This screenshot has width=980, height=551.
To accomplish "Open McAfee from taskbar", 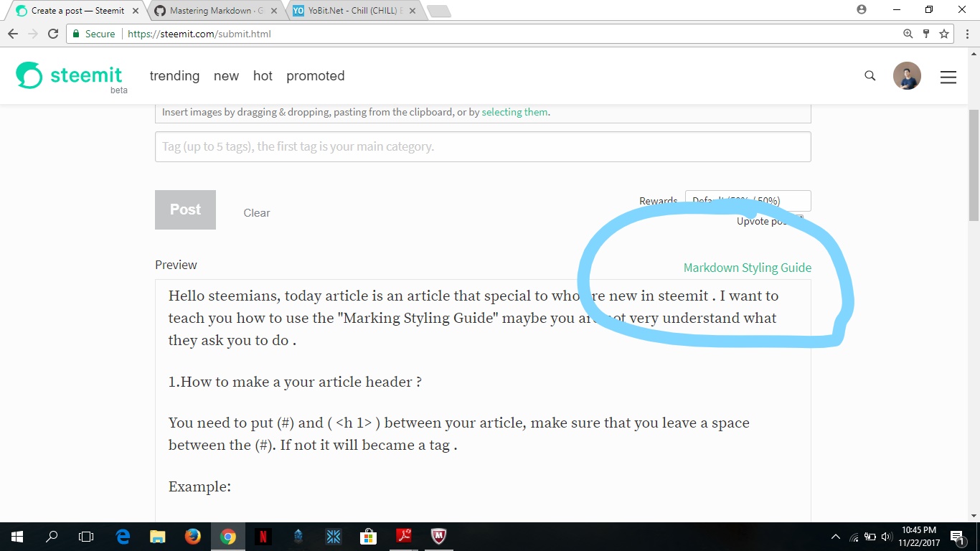I will (438, 537).
